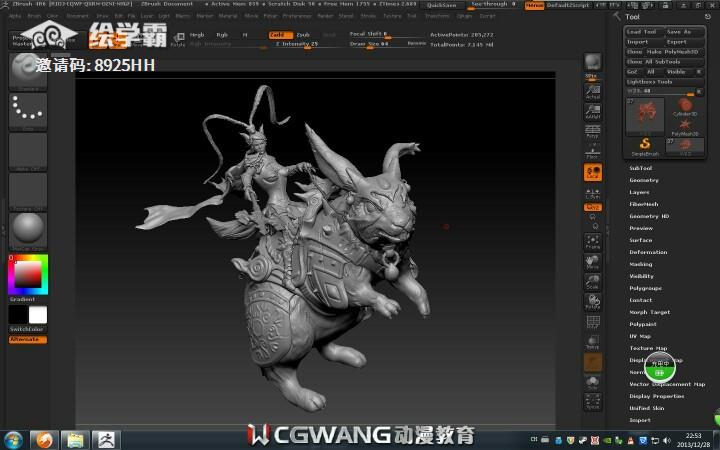Viewport: 720px width, 450px height.
Task: Open the Transform menu
Action: [437, 16]
